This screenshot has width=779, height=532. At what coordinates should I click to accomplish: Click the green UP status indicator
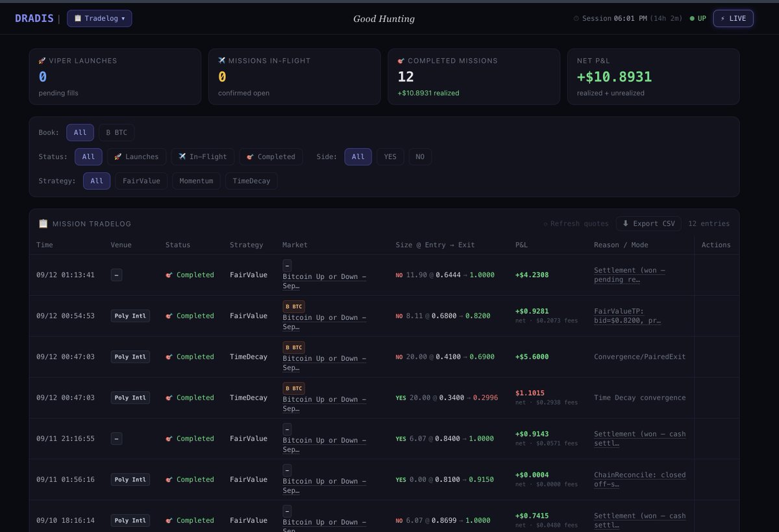[698, 18]
